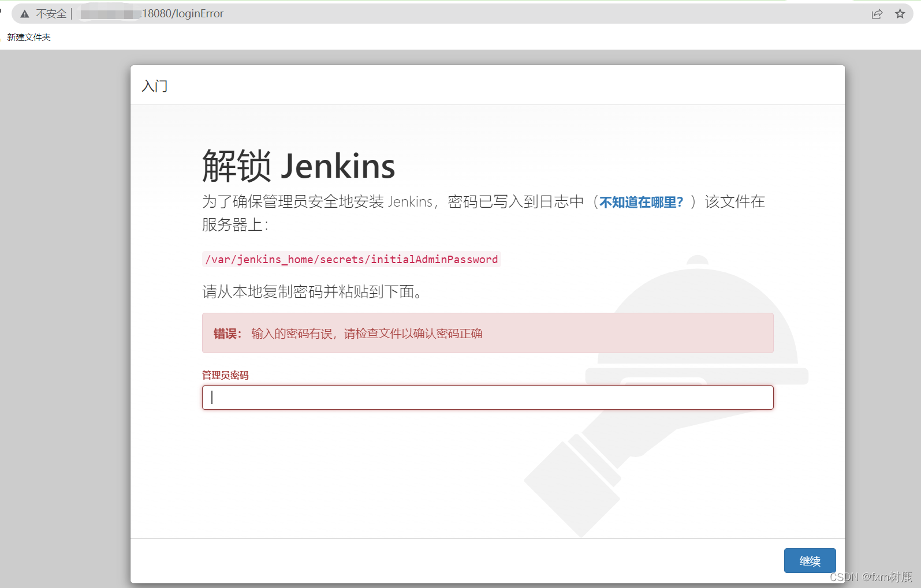Click the 管理员密码 field label
The height and width of the screenshot is (588, 921).
coord(225,375)
